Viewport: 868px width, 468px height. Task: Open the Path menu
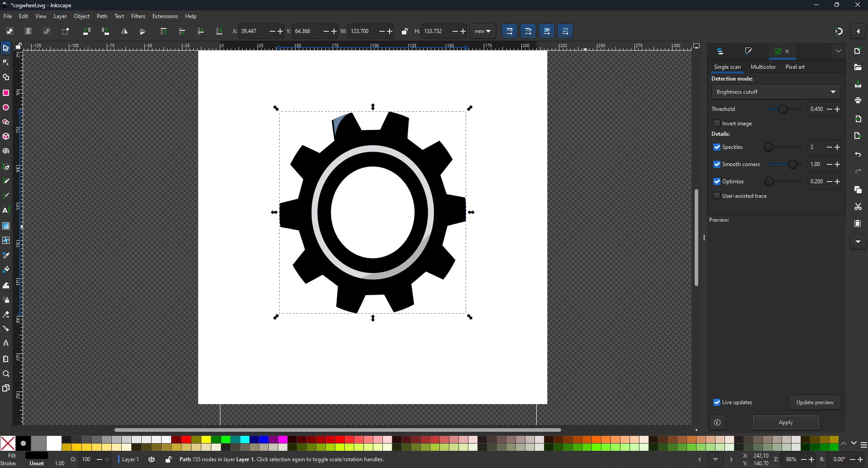point(102,16)
